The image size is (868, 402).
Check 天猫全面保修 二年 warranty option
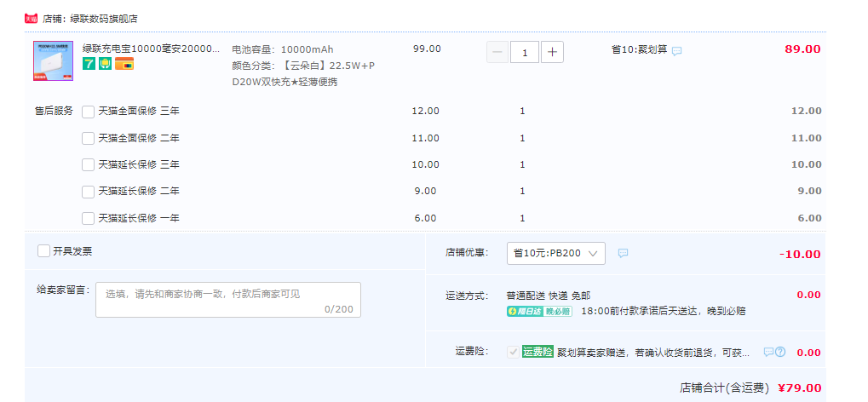[x=88, y=139]
